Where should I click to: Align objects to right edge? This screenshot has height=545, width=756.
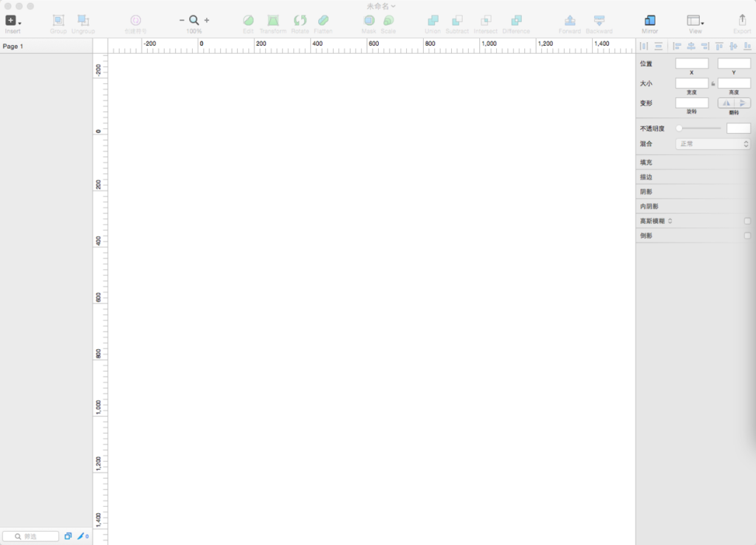point(705,47)
